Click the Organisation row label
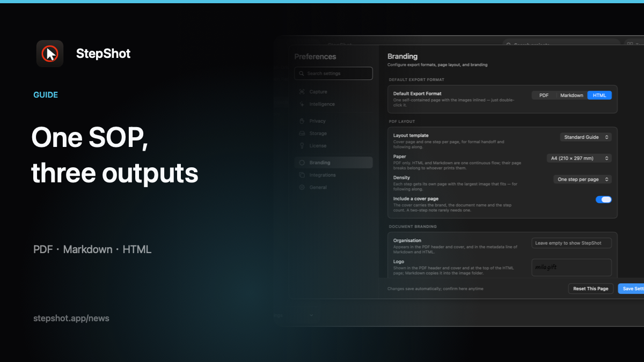Image resolution: width=644 pixels, height=362 pixels. (x=407, y=241)
